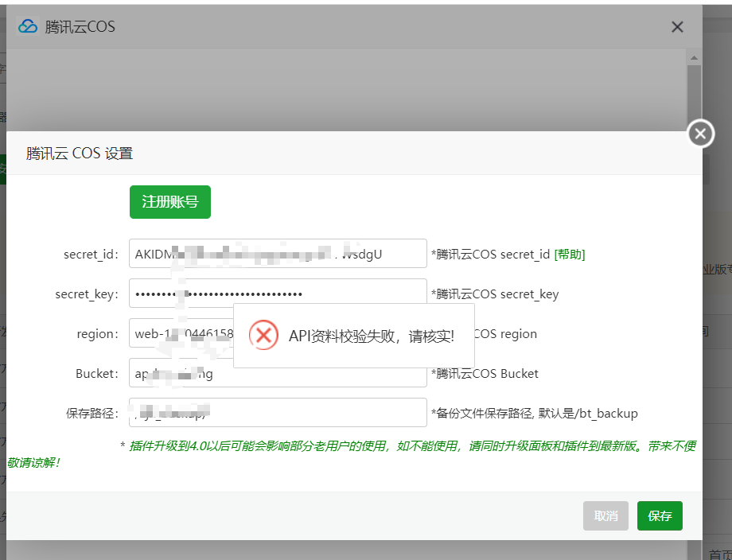Click the *腾讯云COS Bucket hint text
The height and width of the screenshot is (560, 732).
click(485, 373)
